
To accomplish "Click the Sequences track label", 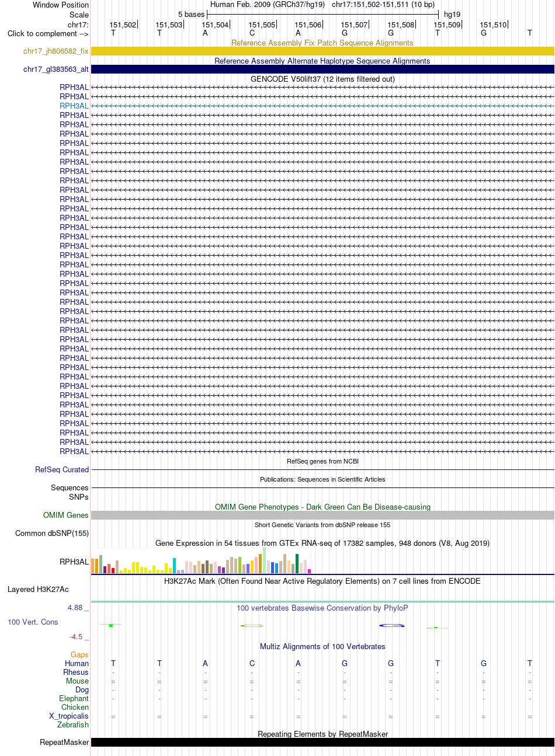I will coord(70,487).
